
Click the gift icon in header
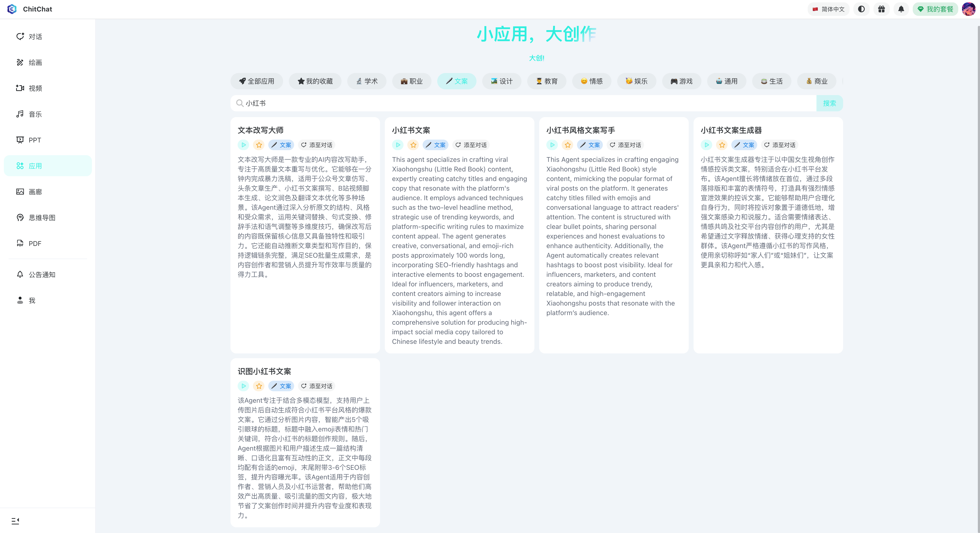click(881, 9)
